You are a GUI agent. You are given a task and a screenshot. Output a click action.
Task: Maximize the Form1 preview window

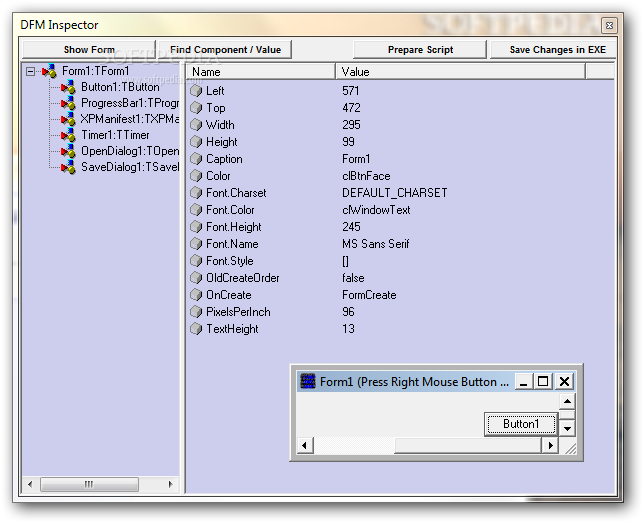pos(543,382)
